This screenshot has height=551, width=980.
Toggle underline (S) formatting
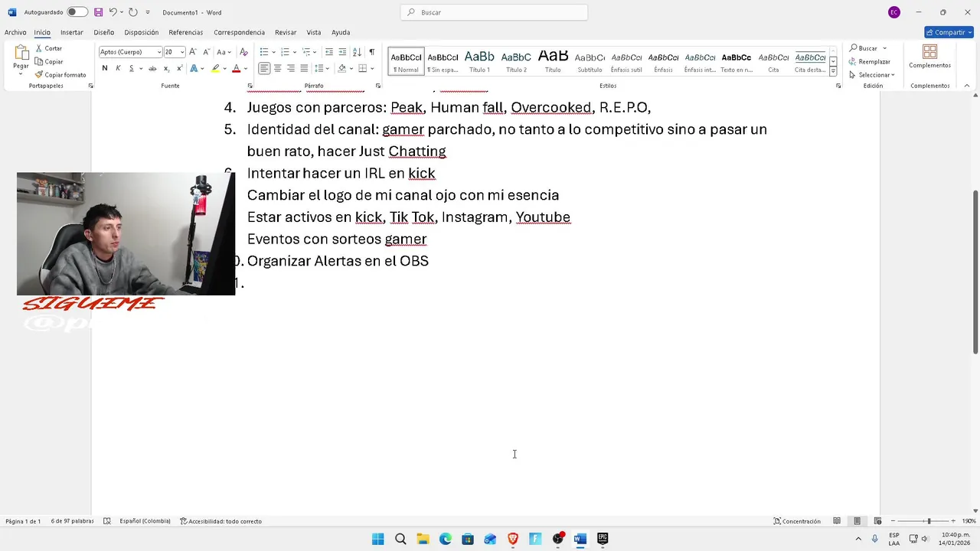pos(131,68)
